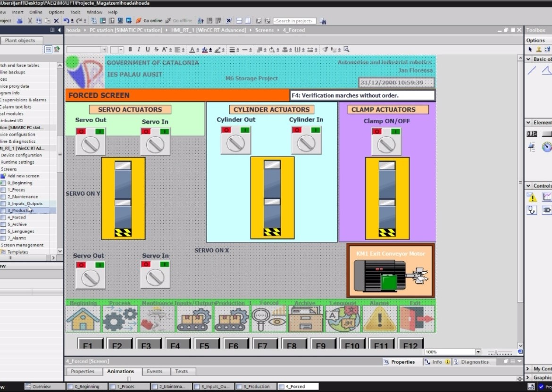Viewport: 552px width, 392px height.
Task: Select the Line tool in Basic objects
Action: tap(532, 71)
